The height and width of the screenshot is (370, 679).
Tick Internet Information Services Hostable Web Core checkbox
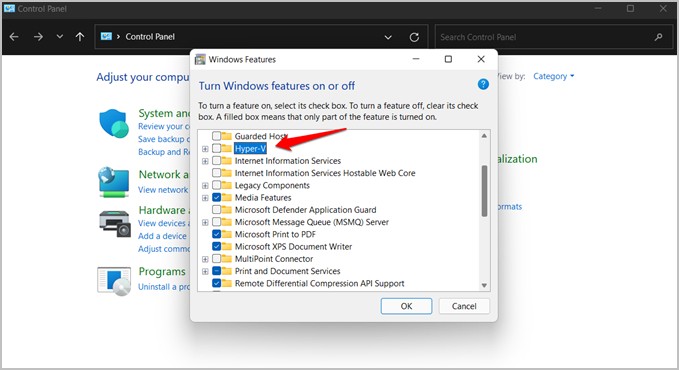(x=217, y=173)
